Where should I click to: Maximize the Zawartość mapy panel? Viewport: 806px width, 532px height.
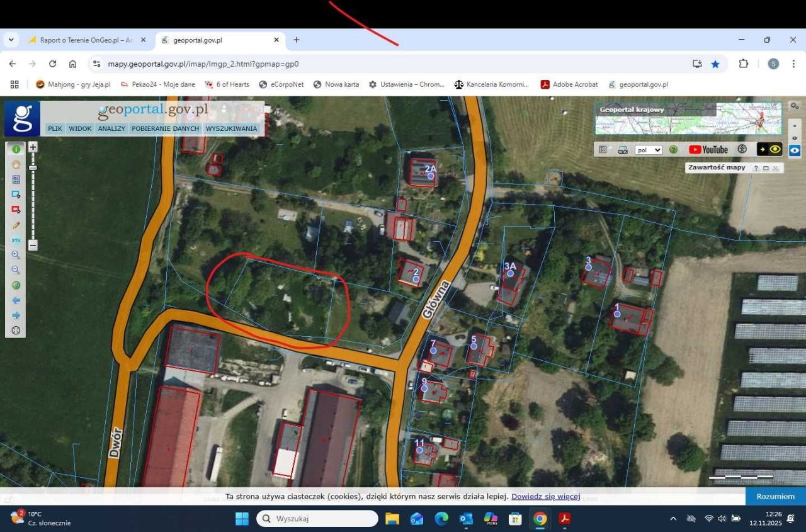click(x=766, y=168)
